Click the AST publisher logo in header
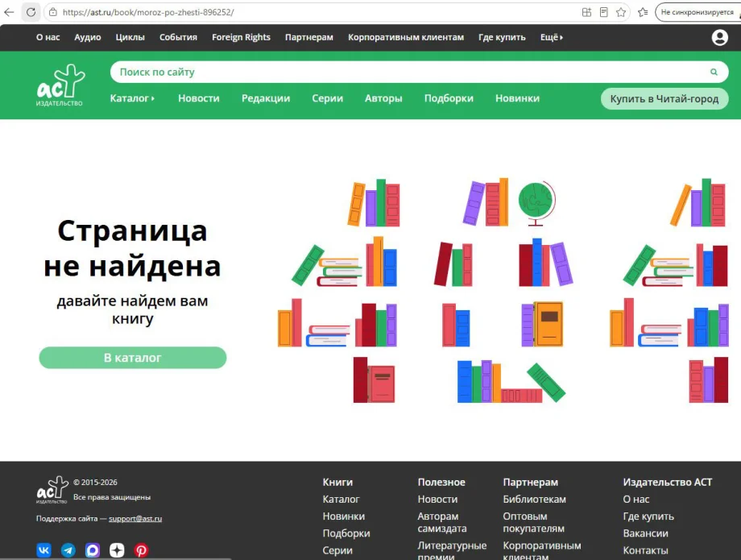Viewport: 741px width, 560px height. (60, 85)
